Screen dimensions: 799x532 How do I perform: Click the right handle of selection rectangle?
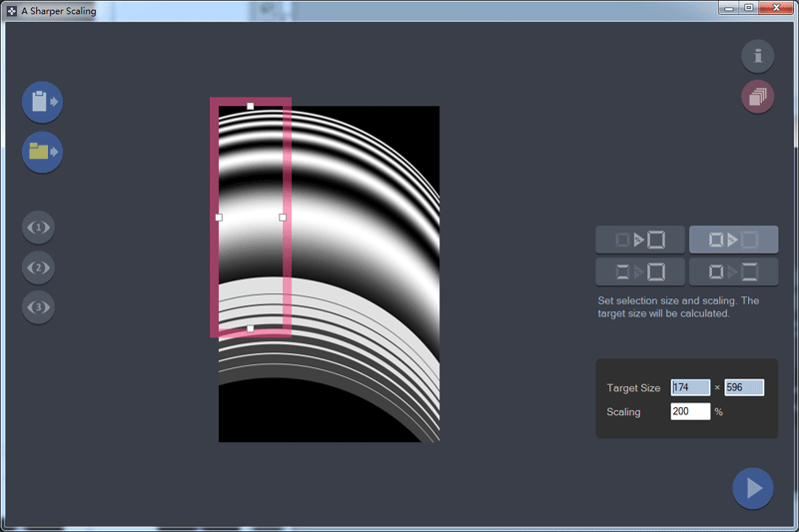tap(283, 218)
